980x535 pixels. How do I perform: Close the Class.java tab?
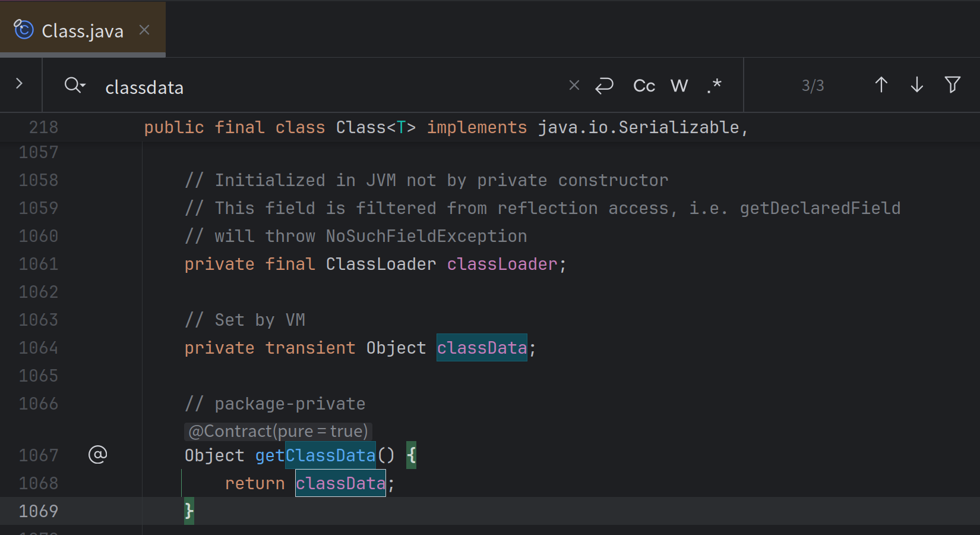coord(144,30)
